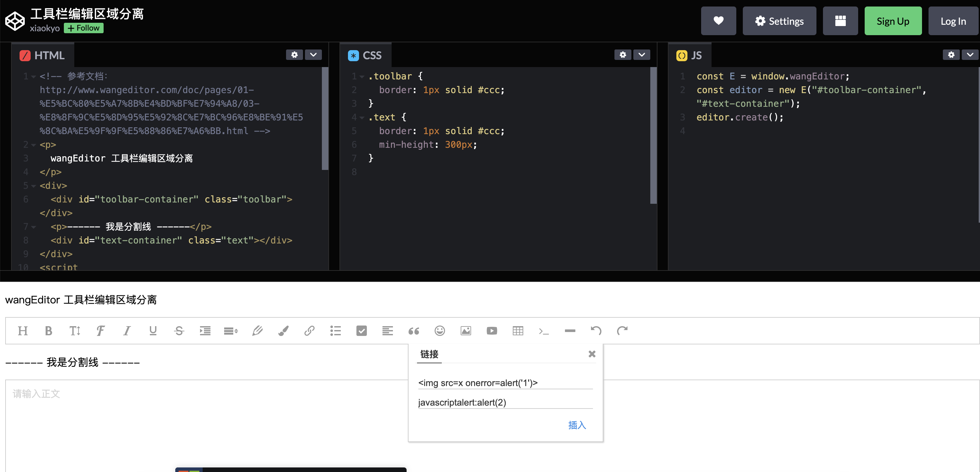This screenshot has width=980, height=472.
Task: Open HTML panel settings gear
Action: pos(295,55)
